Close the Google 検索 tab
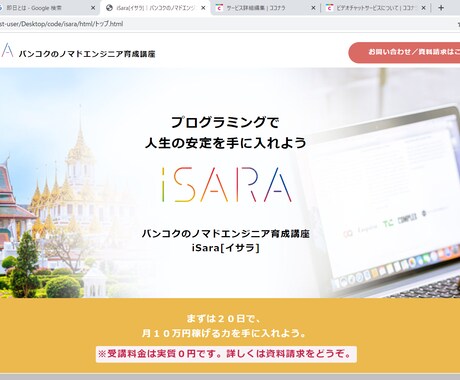 pyautogui.click(x=93, y=8)
